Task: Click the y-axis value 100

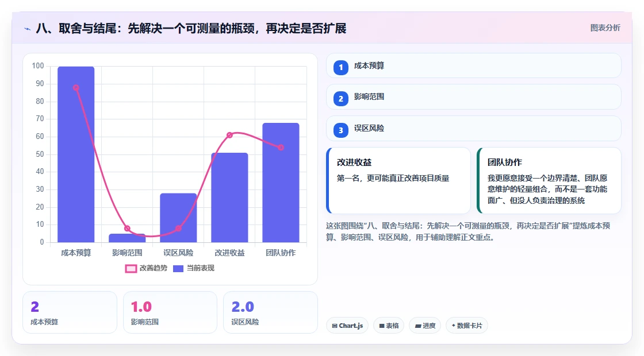Action: click(38, 65)
